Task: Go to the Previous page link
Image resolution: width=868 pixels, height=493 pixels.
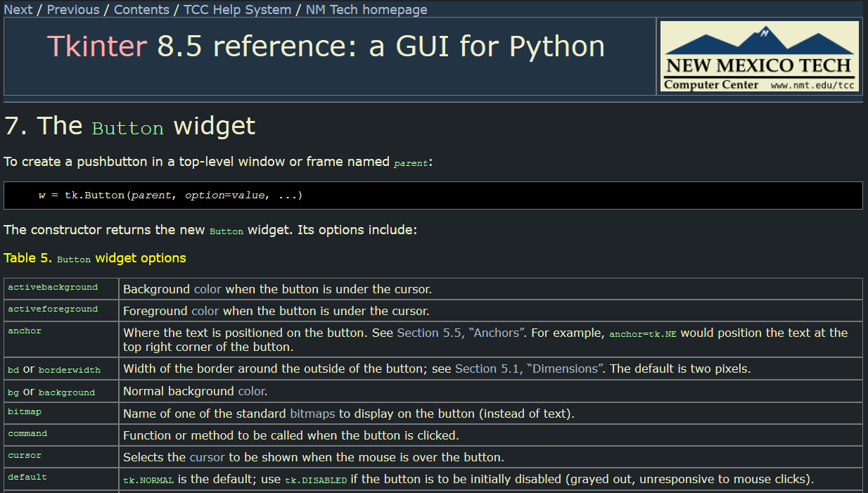Action: 73,10
